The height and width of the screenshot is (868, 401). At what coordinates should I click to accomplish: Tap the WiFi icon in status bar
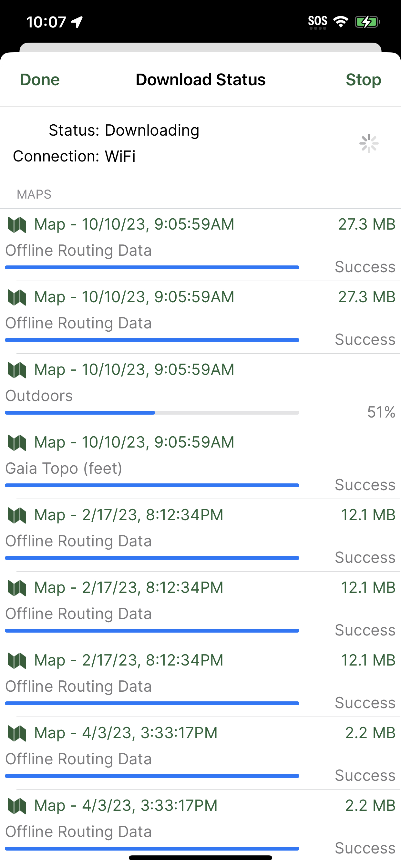click(x=341, y=22)
